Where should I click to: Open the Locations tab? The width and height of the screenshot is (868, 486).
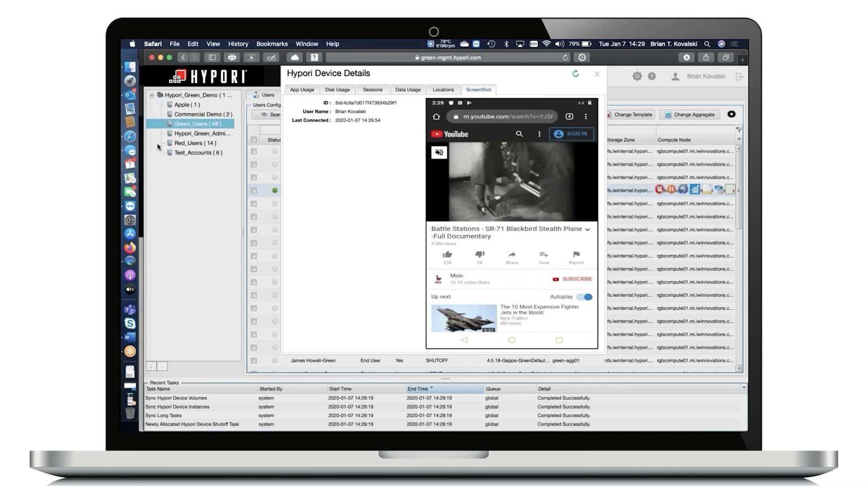(x=443, y=90)
